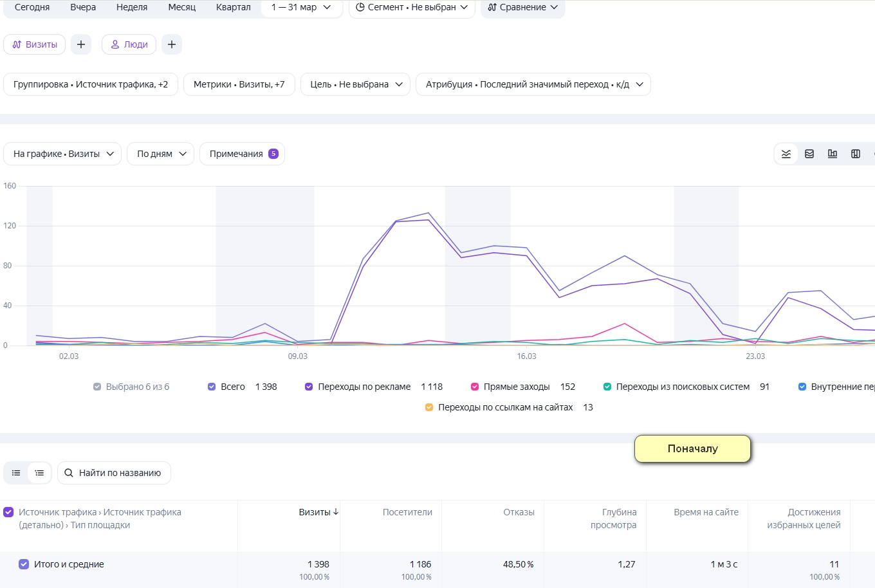Screen dimensions: 875x588
Task: Select the Квартал period tab
Action: pos(234,7)
